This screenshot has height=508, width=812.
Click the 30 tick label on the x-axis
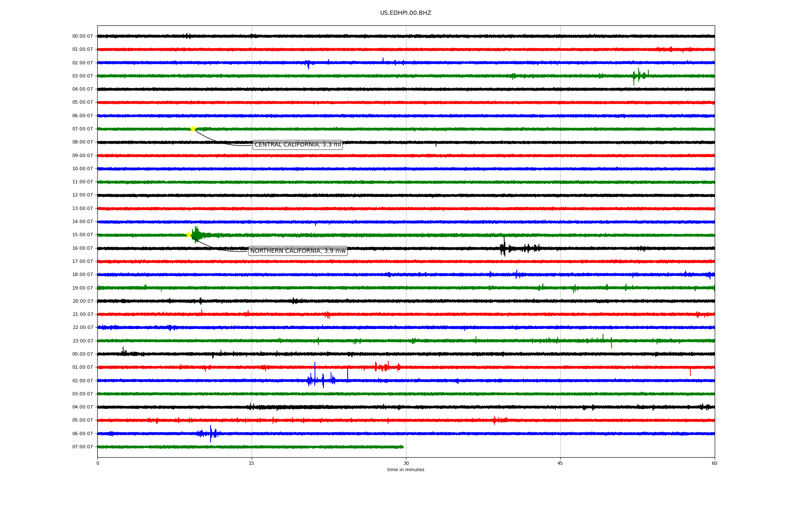click(x=406, y=463)
